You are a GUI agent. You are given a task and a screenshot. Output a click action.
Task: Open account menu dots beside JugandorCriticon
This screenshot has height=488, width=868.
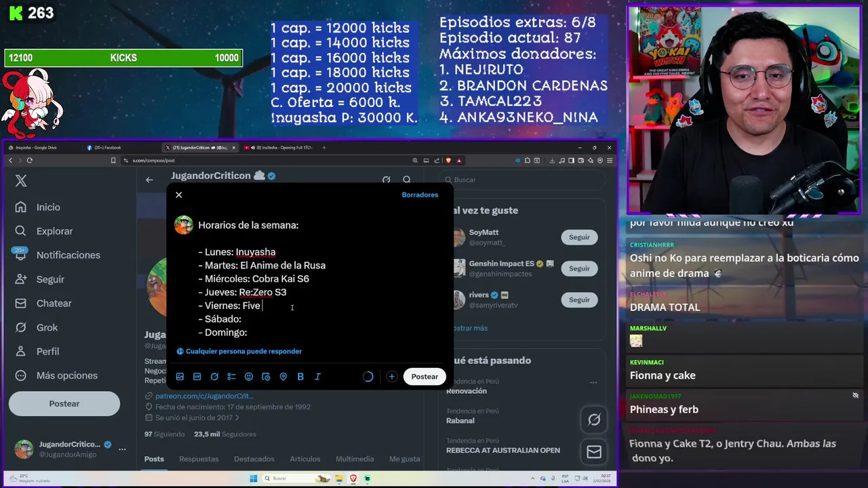click(122, 449)
